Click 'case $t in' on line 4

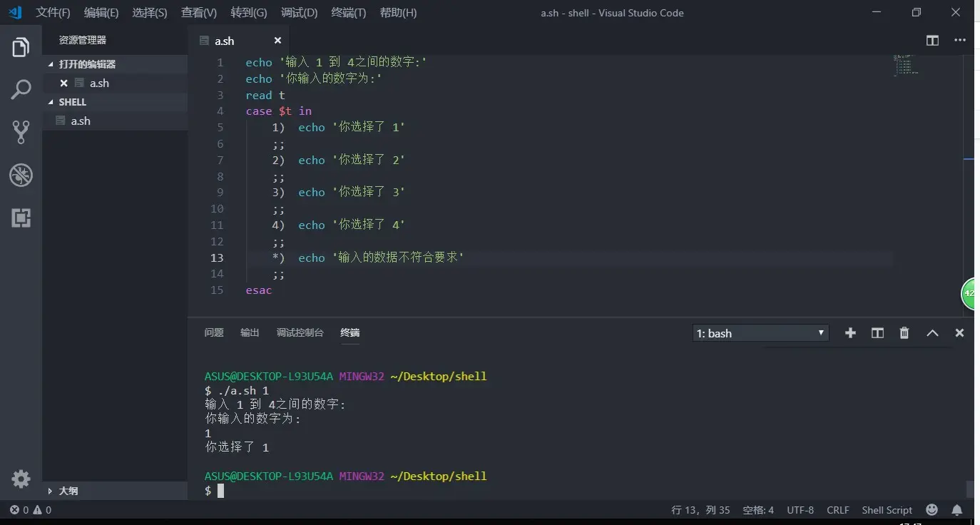click(x=279, y=111)
